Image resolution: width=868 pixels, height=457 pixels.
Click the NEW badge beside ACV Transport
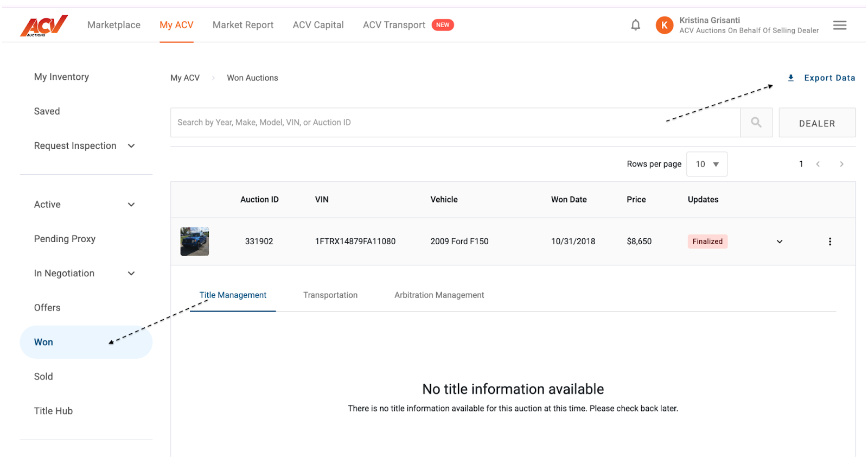pyautogui.click(x=443, y=25)
